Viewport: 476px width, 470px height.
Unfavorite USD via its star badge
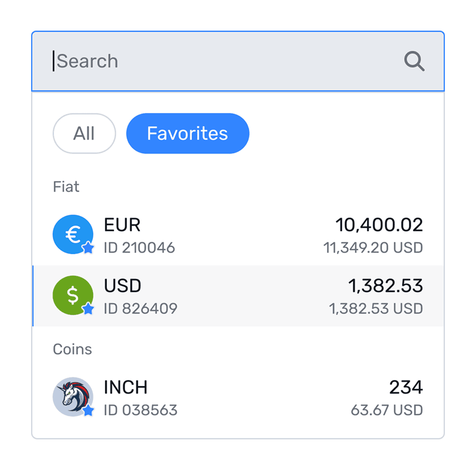click(x=88, y=309)
